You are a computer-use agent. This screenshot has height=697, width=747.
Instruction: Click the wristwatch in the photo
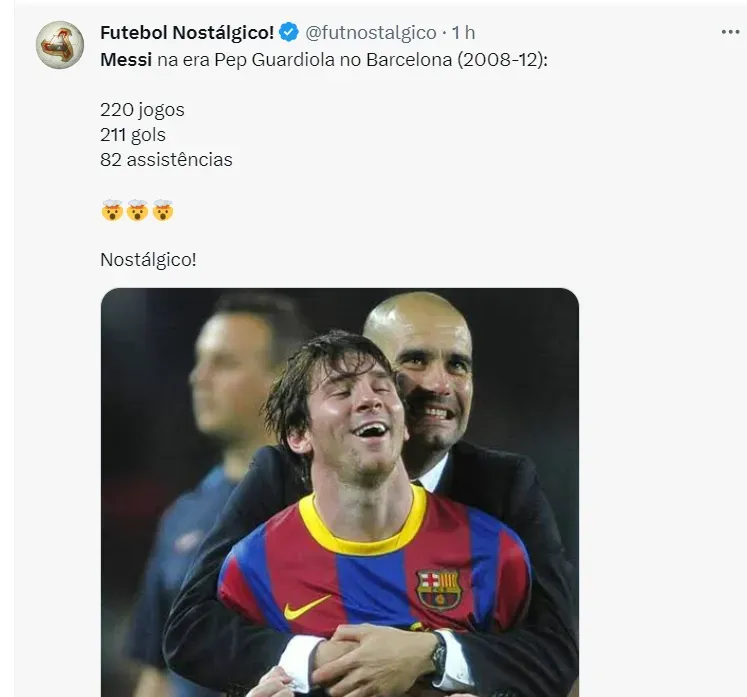click(438, 654)
